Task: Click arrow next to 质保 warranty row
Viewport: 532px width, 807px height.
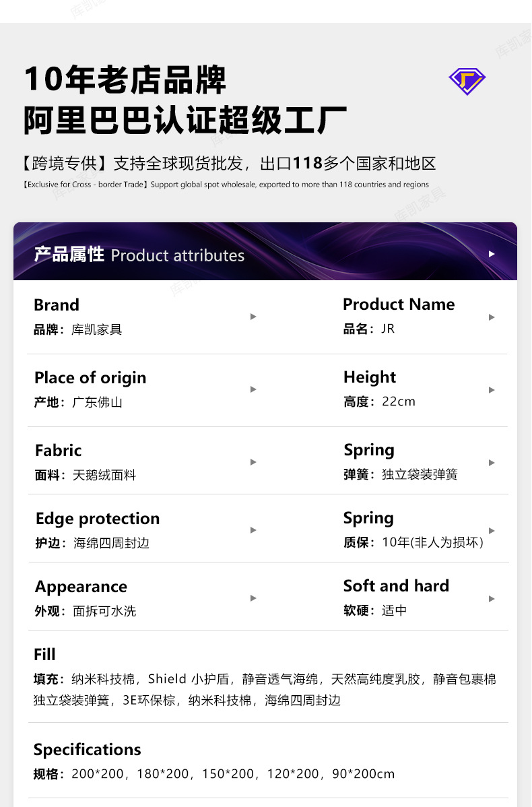Action: pyautogui.click(x=492, y=531)
